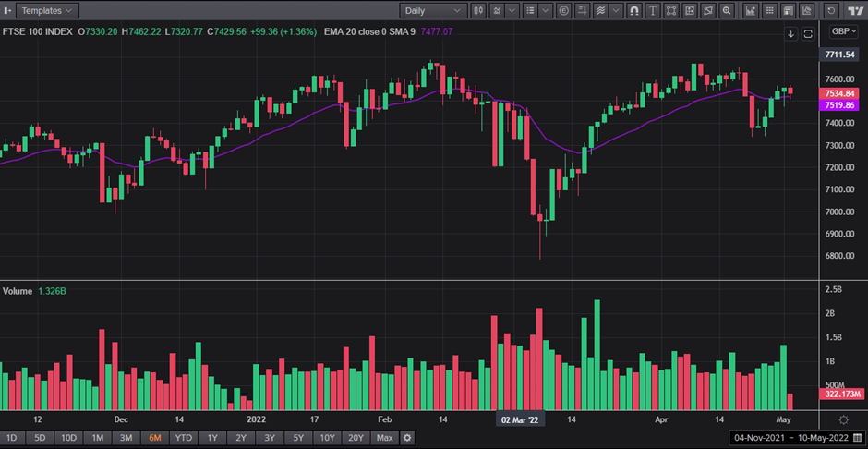Switch to the 10Y range
The width and height of the screenshot is (868, 449).
pos(327,438)
